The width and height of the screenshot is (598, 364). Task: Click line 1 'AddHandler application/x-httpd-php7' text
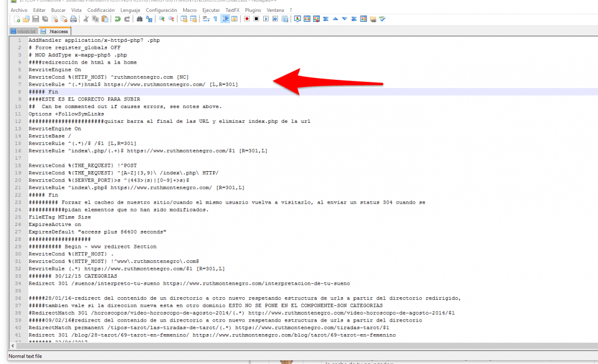coord(94,40)
